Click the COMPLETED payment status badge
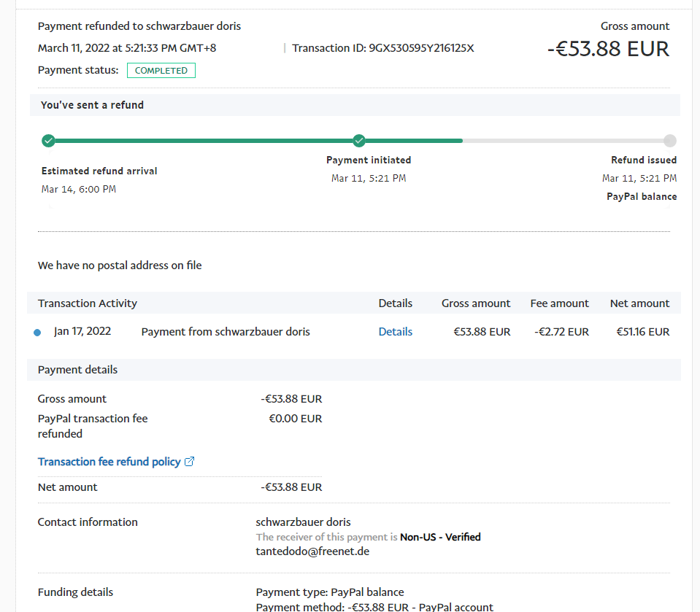The image size is (700, 612). [x=161, y=71]
